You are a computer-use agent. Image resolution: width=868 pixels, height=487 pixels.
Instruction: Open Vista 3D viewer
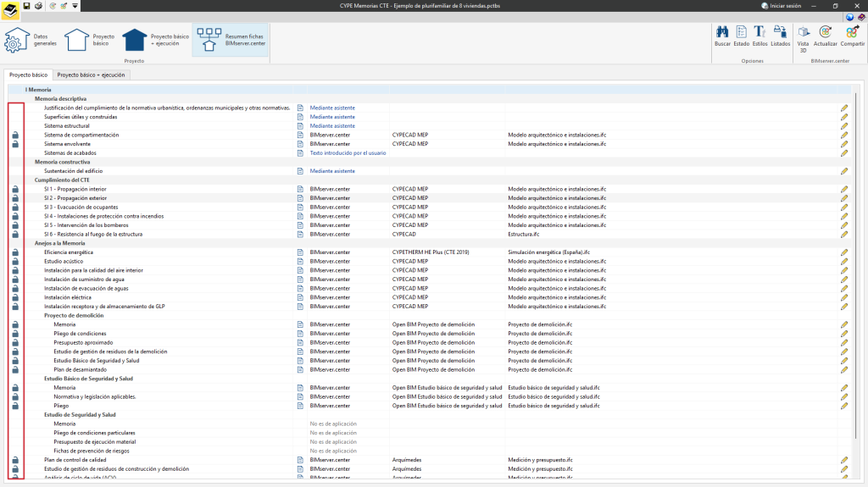point(803,39)
